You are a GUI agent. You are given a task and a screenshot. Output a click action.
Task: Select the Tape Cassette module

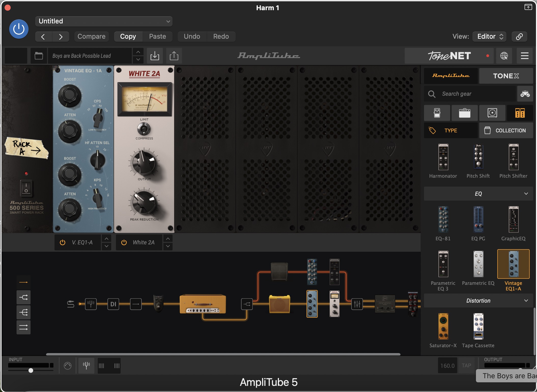(478, 331)
